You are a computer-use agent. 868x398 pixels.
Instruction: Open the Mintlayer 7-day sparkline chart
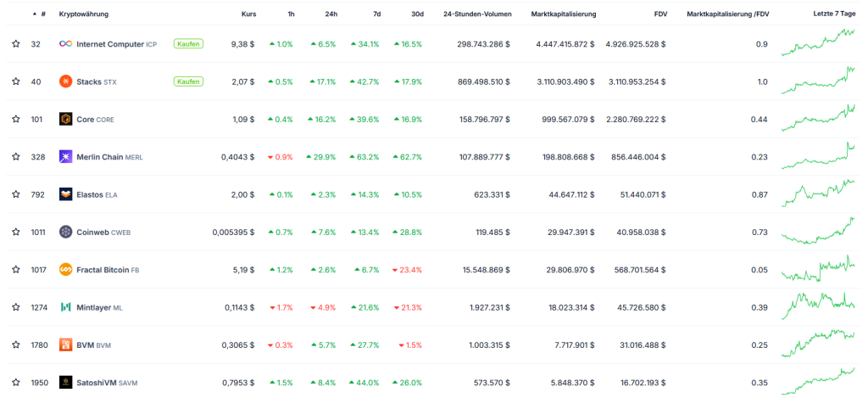point(818,306)
